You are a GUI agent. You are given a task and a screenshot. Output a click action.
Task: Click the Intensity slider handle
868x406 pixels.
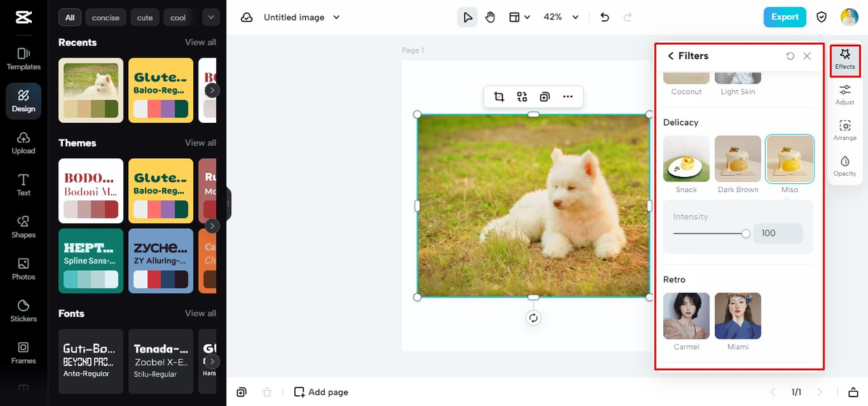point(746,234)
